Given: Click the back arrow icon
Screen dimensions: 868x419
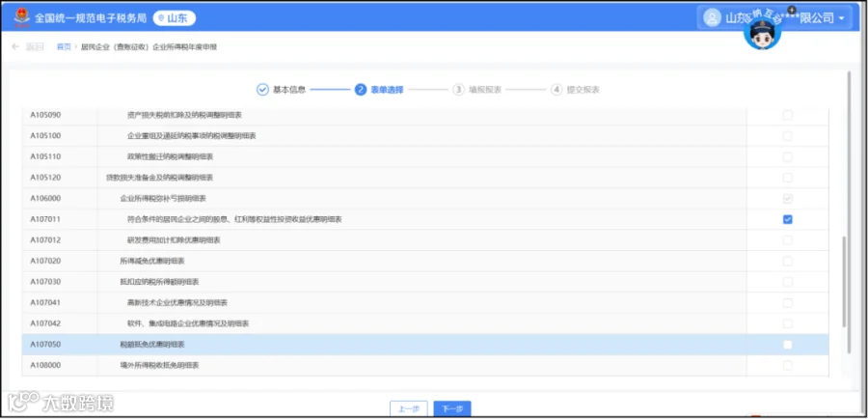Looking at the screenshot, I should 15,47.
